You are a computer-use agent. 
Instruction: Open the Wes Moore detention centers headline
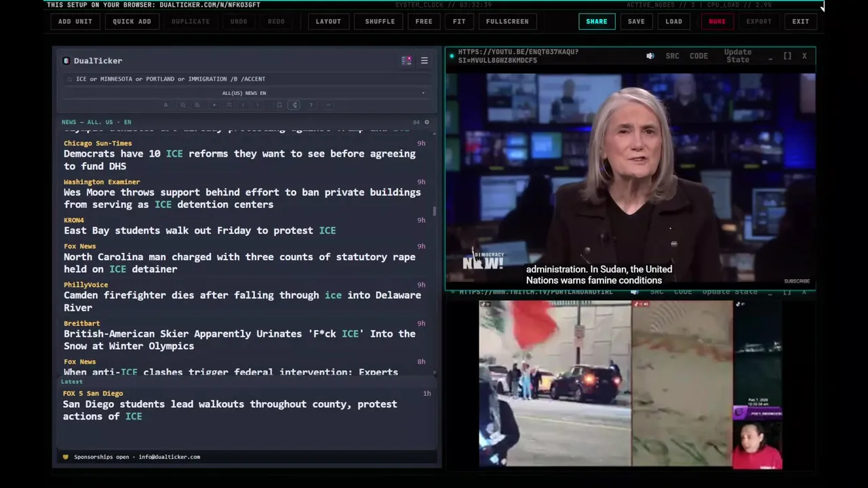pyautogui.click(x=242, y=198)
